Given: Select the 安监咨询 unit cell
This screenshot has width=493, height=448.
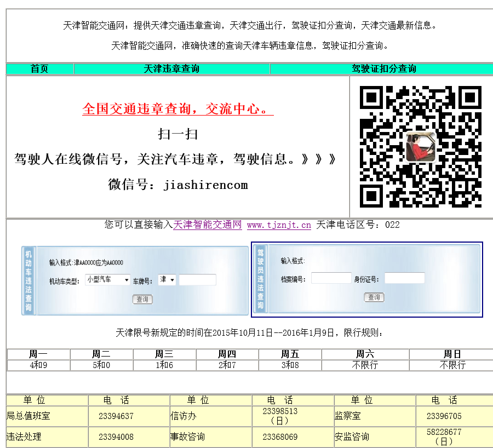Looking at the screenshot, I should (x=375, y=436).
